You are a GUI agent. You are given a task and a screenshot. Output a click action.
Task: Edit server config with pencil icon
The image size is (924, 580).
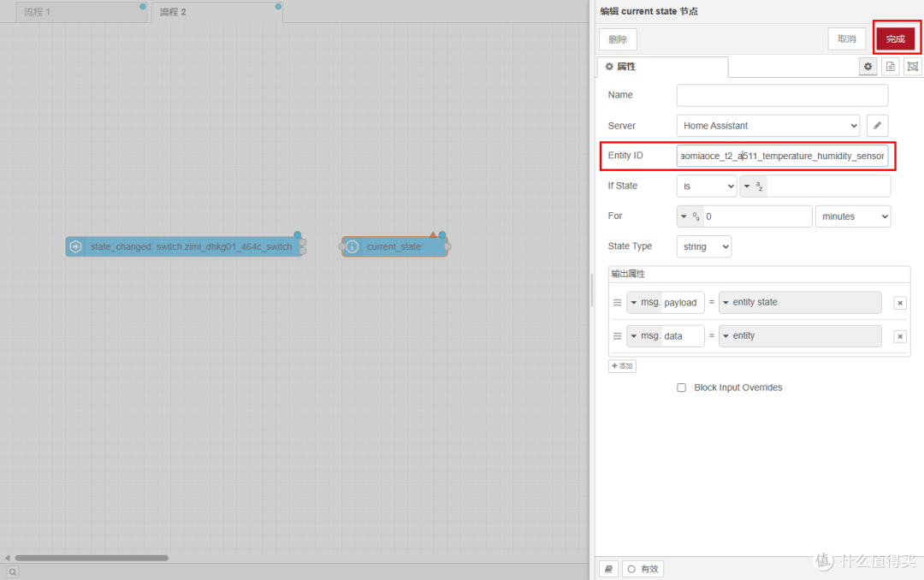pyautogui.click(x=877, y=126)
